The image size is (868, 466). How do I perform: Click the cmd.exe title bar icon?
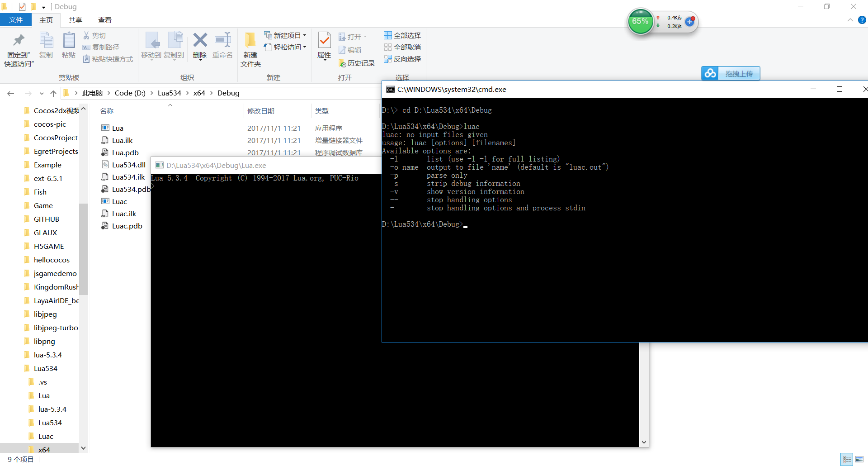coord(390,90)
